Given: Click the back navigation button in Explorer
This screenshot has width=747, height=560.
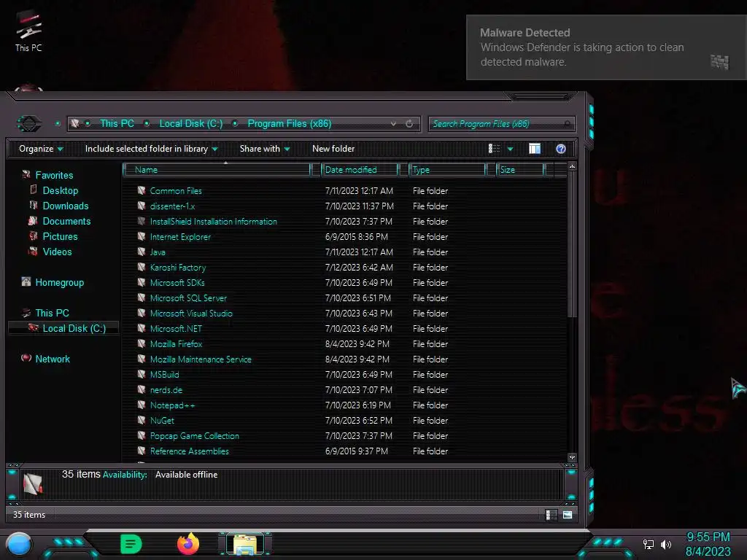Looking at the screenshot, I should click(x=28, y=124).
